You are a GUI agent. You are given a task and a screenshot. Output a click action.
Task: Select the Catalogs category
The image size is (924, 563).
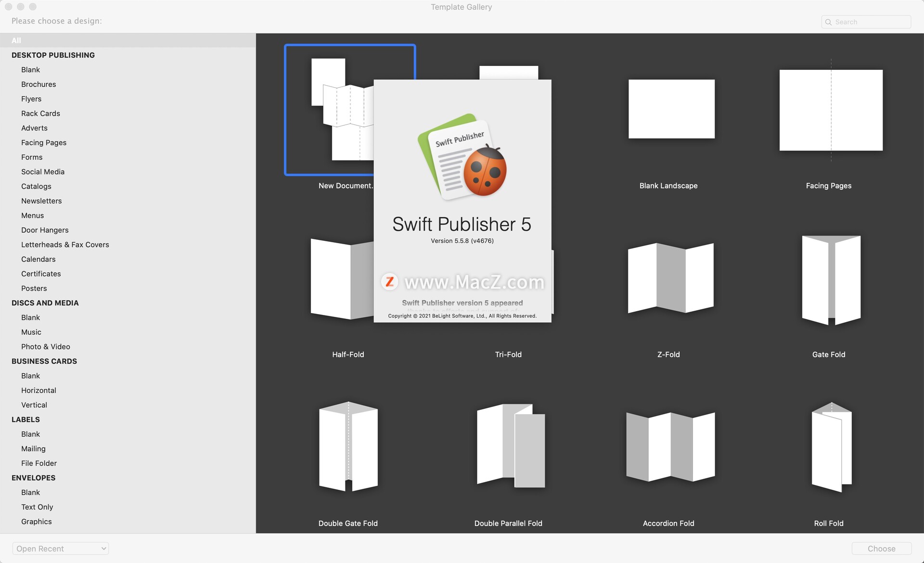(36, 186)
